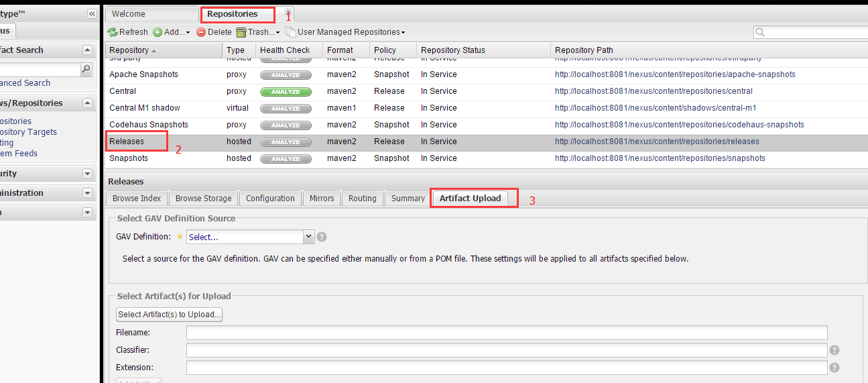
Task: Click the Classifier help icon
Action: click(x=834, y=350)
